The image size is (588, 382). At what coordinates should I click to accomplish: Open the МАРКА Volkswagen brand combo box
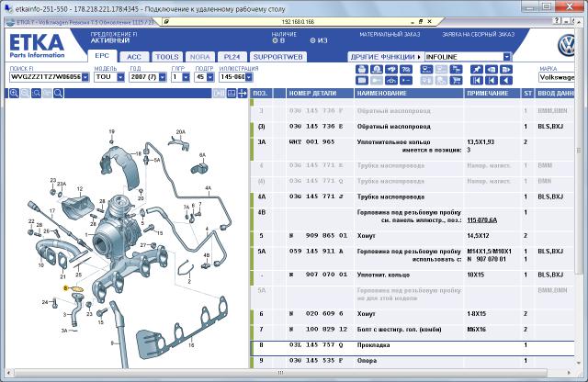tap(557, 77)
